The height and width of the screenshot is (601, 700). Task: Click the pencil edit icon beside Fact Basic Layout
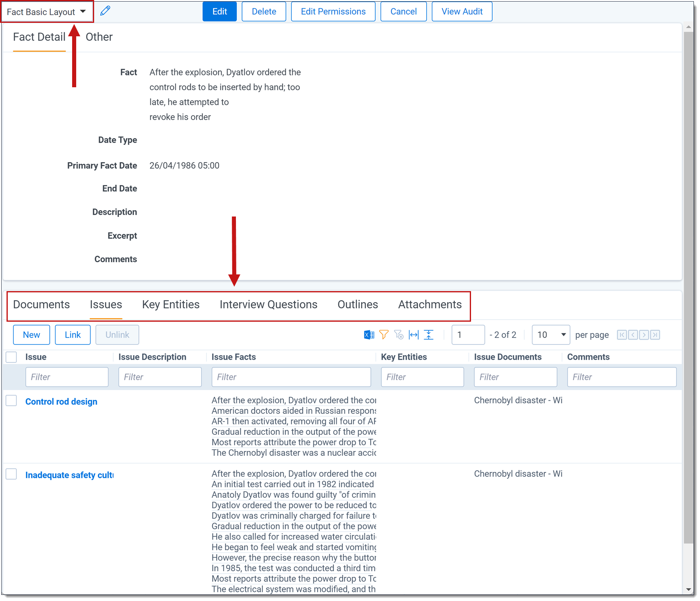[x=105, y=10]
